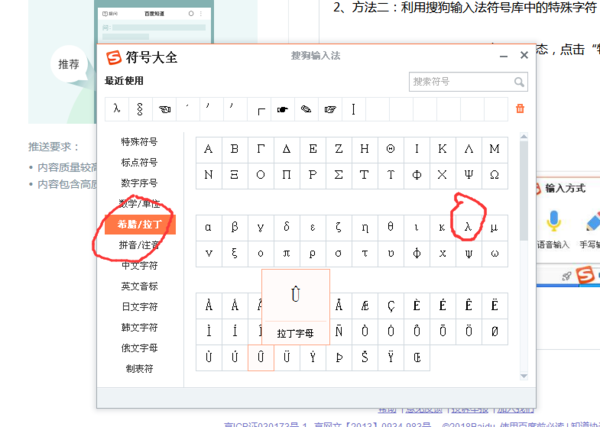Image resolution: width=600 pixels, height=427 pixels.
Task: Insert recent right-pointing black hand symbol
Action: pos(282,109)
